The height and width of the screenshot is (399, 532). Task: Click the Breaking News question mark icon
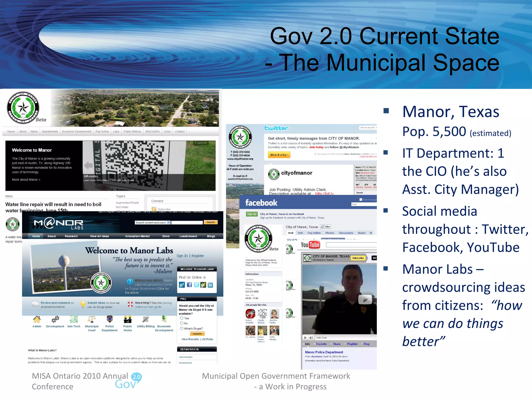(x=130, y=282)
